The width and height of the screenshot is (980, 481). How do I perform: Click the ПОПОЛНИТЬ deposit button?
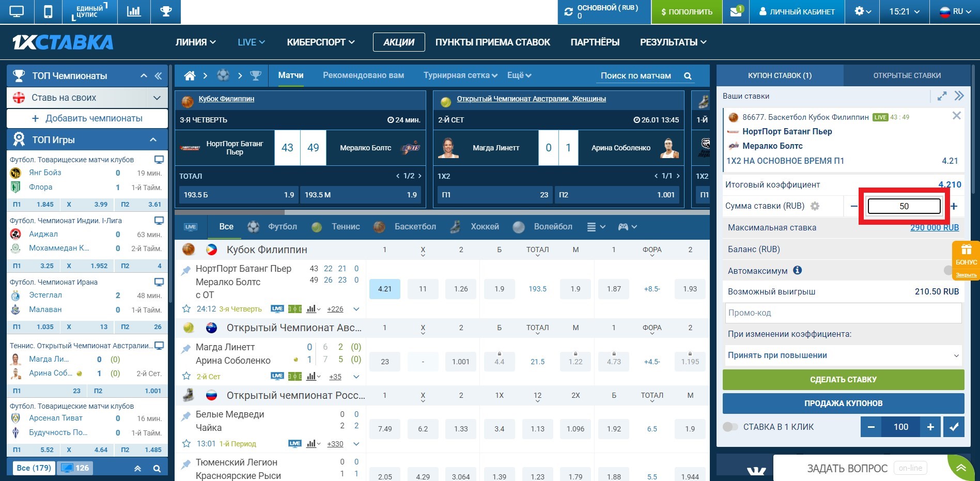coord(687,12)
